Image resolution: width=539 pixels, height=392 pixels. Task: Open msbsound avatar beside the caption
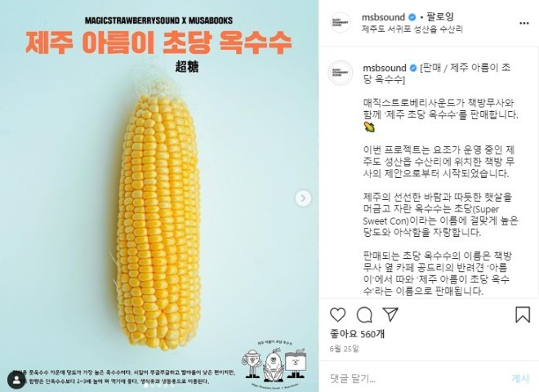(x=341, y=73)
